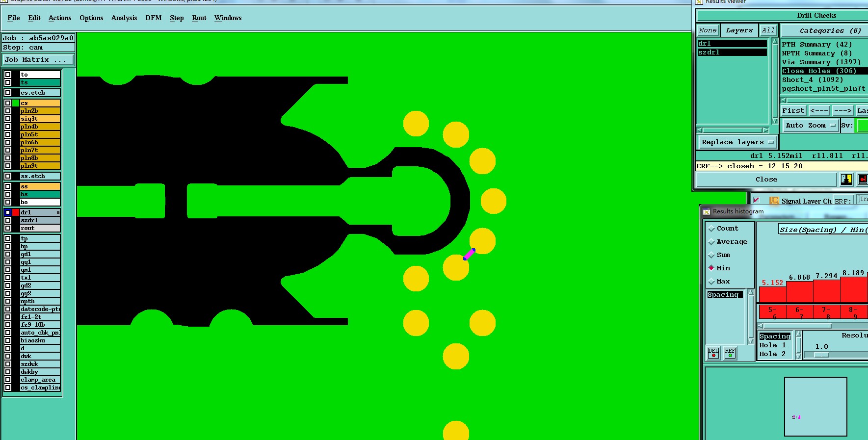Open the Edit menu
Image resolution: width=868 pixels, height=440 pixels.
tap(34, 18)
